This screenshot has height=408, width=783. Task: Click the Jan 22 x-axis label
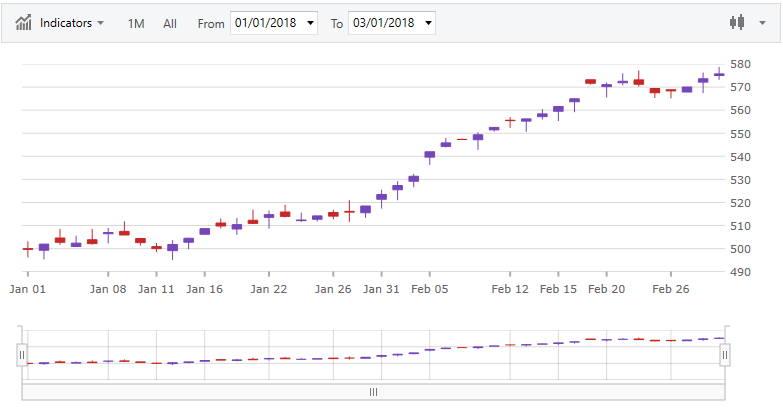tap(269, 289)
